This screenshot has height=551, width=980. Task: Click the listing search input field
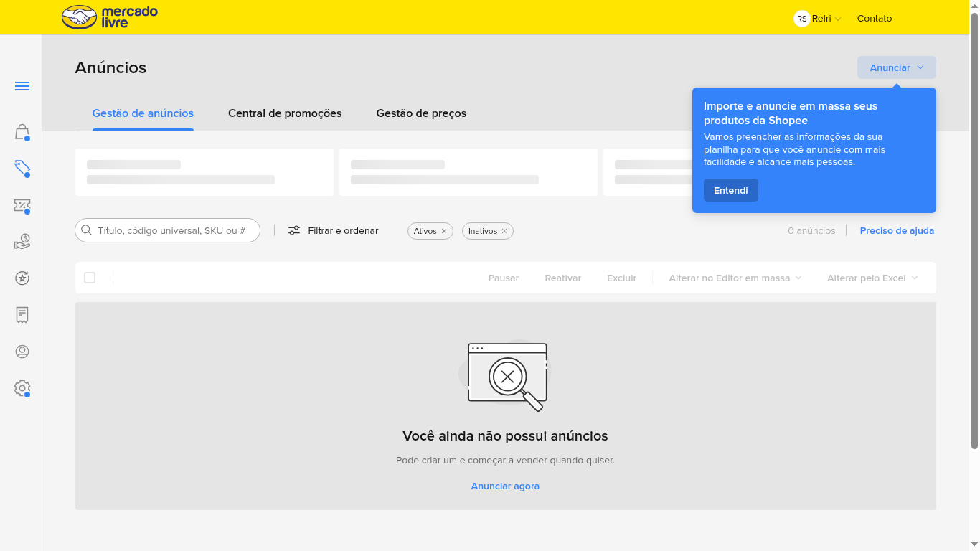coord(172,231)
